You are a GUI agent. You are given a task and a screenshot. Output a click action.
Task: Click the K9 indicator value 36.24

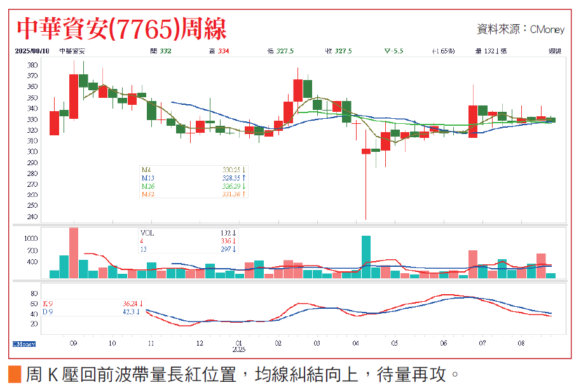[130, 304]
